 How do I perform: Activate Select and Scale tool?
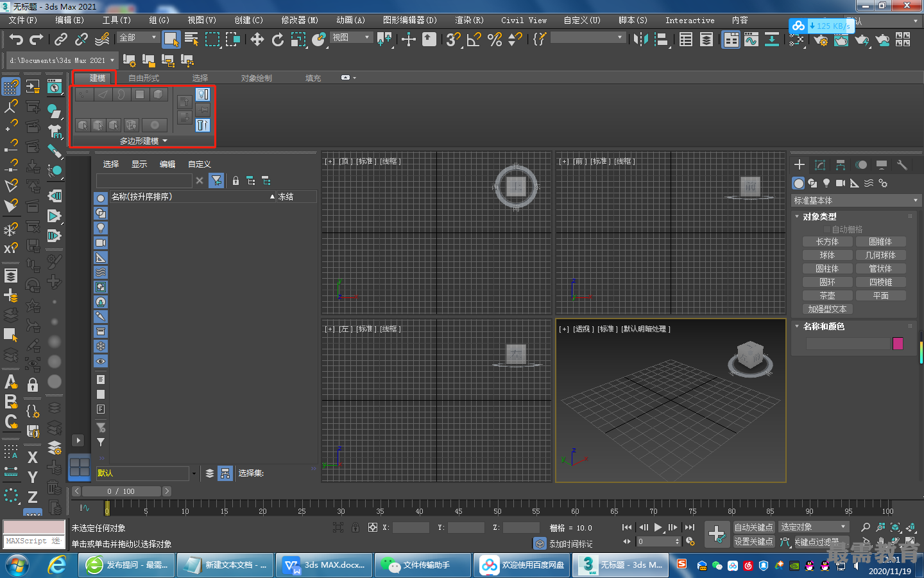tap(298, 40)
